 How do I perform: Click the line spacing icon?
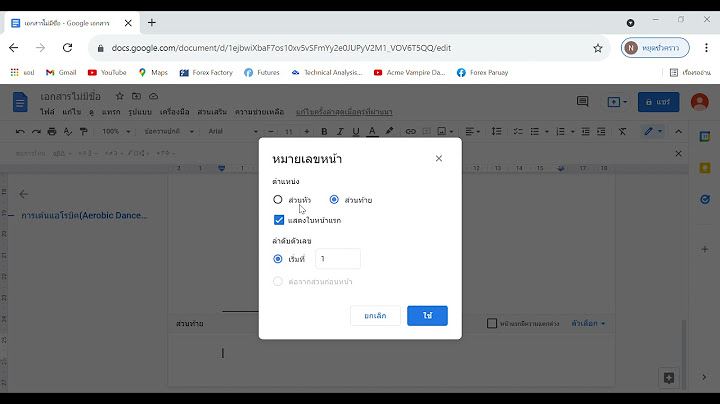pyautogui.click(x=496, y=132)
